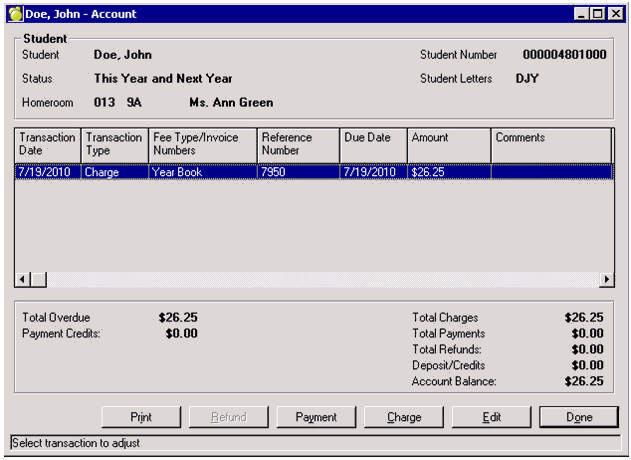Click the Payment button
Viewport: 631px width, 460px height.
[x=316, y=417]
